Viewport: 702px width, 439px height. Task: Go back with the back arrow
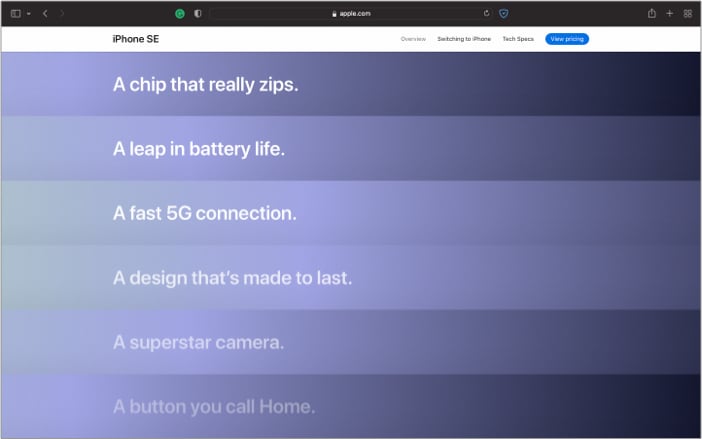click(45, 13)
